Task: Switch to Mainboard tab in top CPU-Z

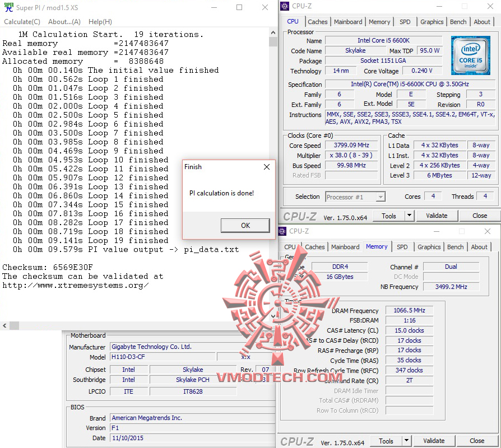Action: (348, 22)
